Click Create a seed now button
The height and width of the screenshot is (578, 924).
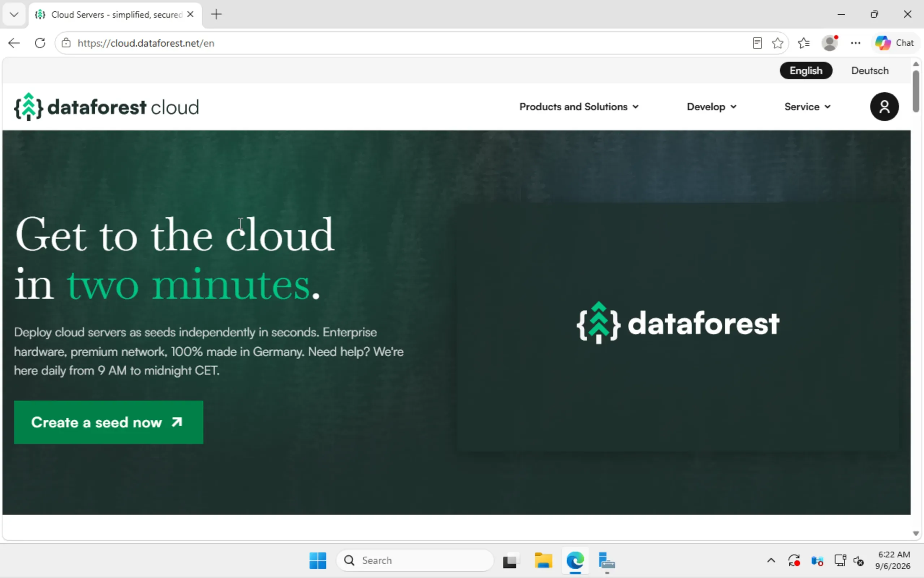pyautogui.click(x=108, y=422)
